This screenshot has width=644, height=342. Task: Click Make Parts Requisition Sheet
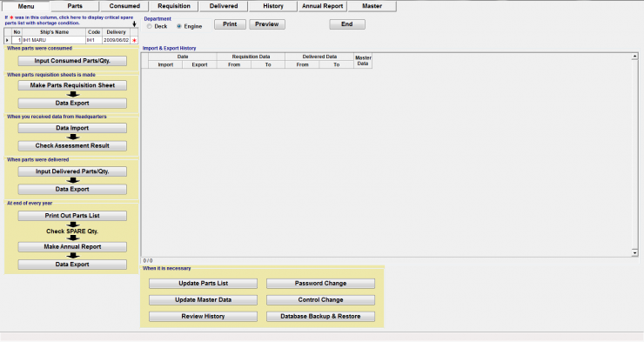pyautogui.click(x=72, y=85)
